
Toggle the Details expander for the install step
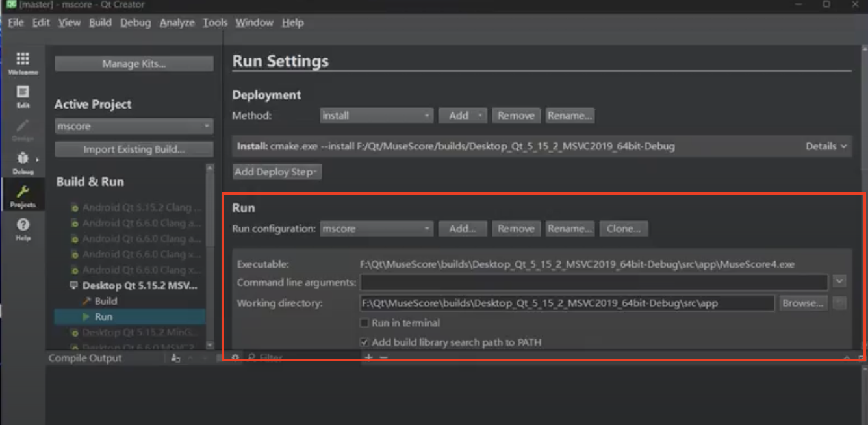click(825, 146)
